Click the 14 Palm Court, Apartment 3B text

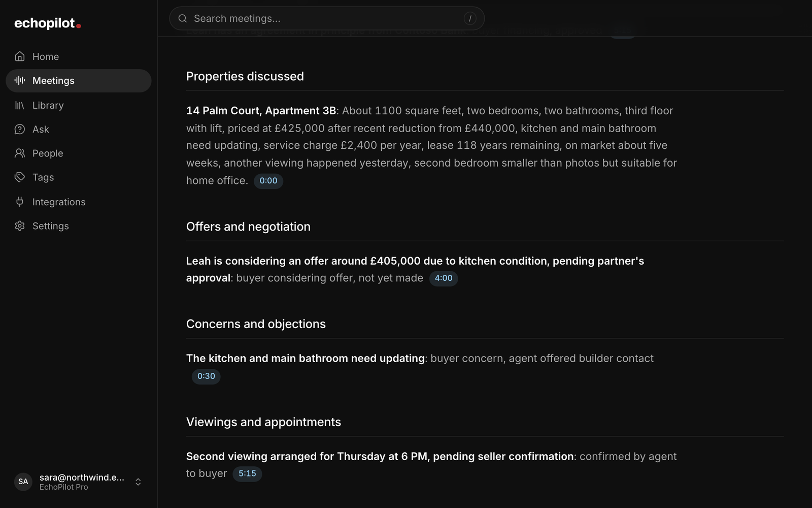pos(261,111)
